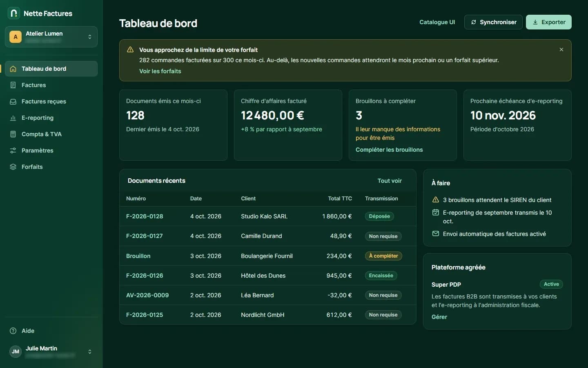This screenshot has height=368, width=588.
Task: Click the Total TTC column header
Action: [x=340, y=198]
